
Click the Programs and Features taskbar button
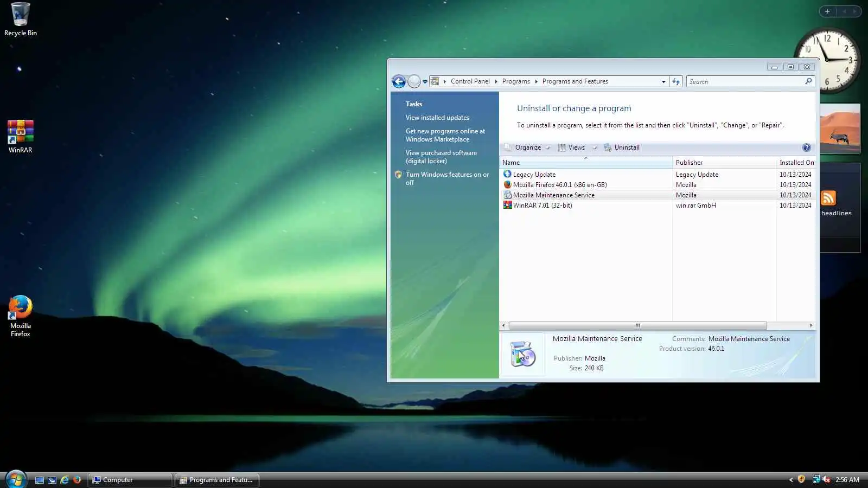tap(217, 480)
